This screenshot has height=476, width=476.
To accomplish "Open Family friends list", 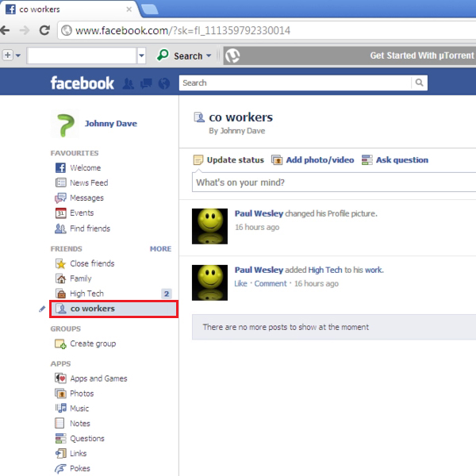I will pyautogui.click(x=80, y=278).
